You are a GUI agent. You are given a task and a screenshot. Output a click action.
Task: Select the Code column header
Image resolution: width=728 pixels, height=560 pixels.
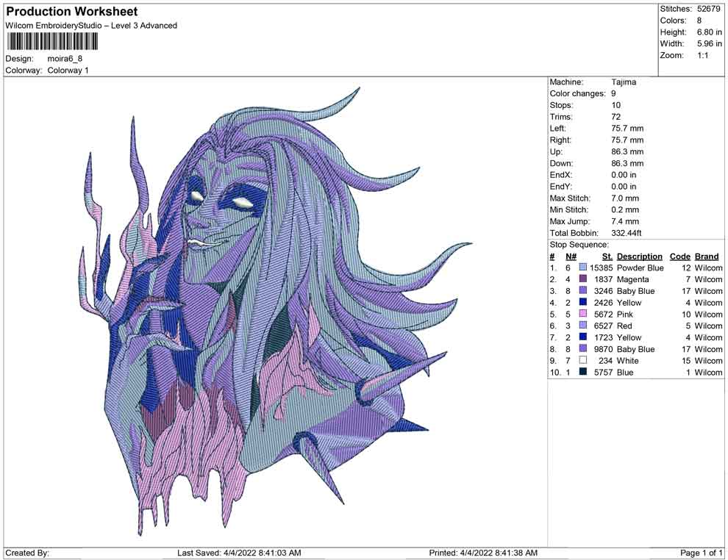pyautogui.click(x=680, y=256)
